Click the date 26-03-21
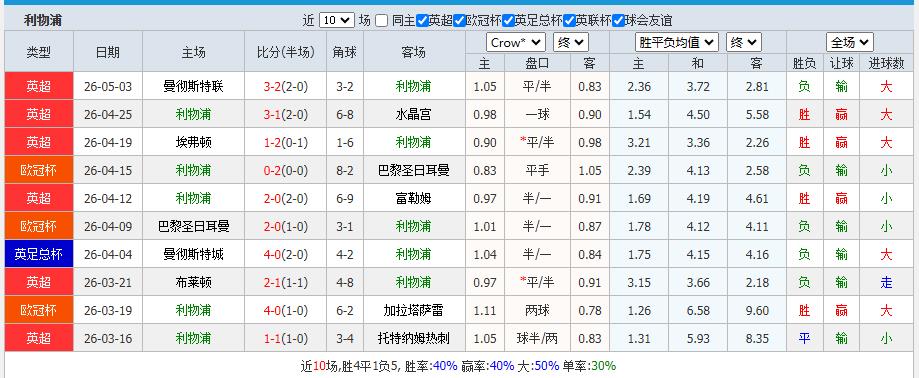This screenshot has width=919, height=378. 108,282
